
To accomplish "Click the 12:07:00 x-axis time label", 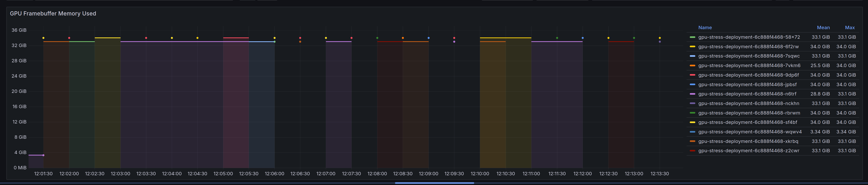I will coord(326,173).
